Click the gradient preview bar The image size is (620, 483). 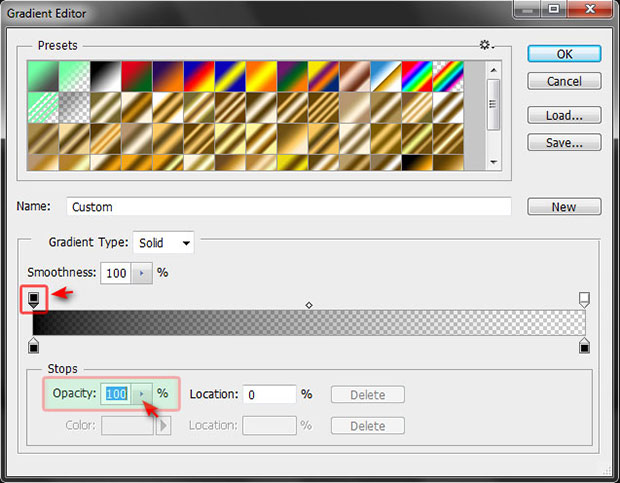(309, 323)
